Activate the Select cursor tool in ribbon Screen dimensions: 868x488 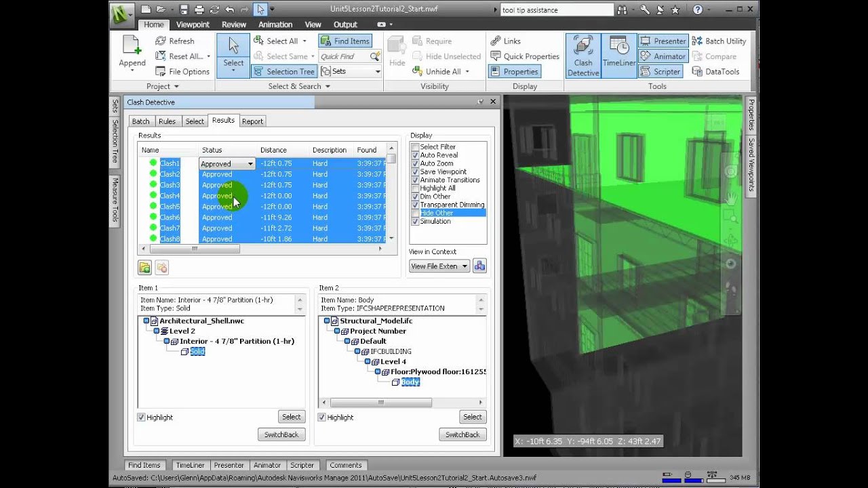click(233, 54)
